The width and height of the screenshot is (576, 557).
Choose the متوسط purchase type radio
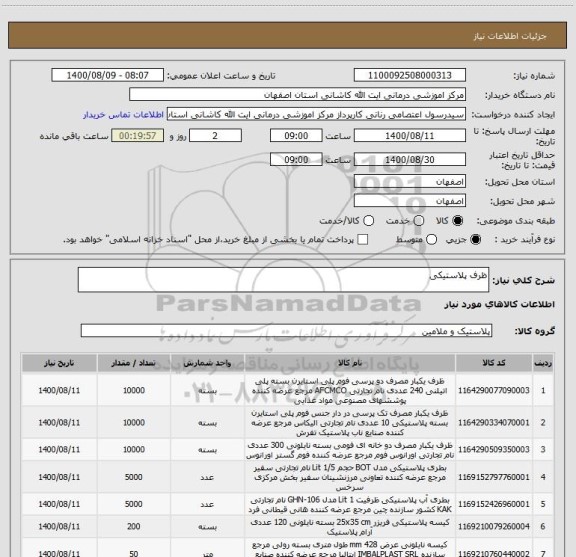tap(431, 240)
